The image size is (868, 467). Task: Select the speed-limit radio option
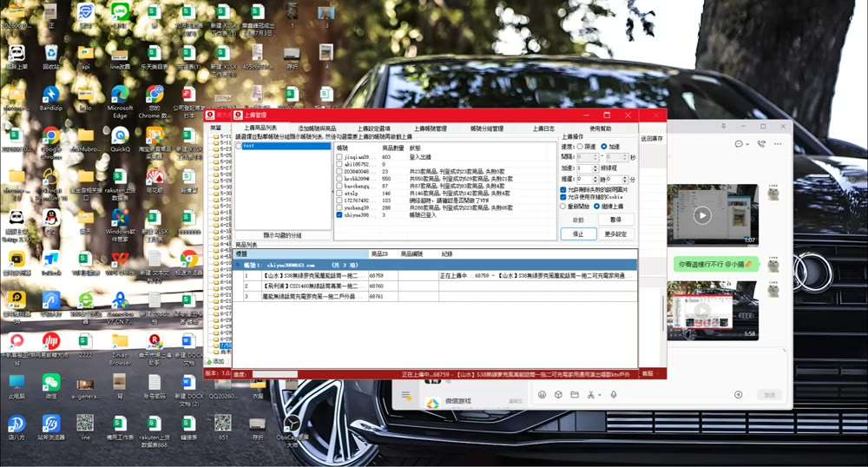click(580, 147)
